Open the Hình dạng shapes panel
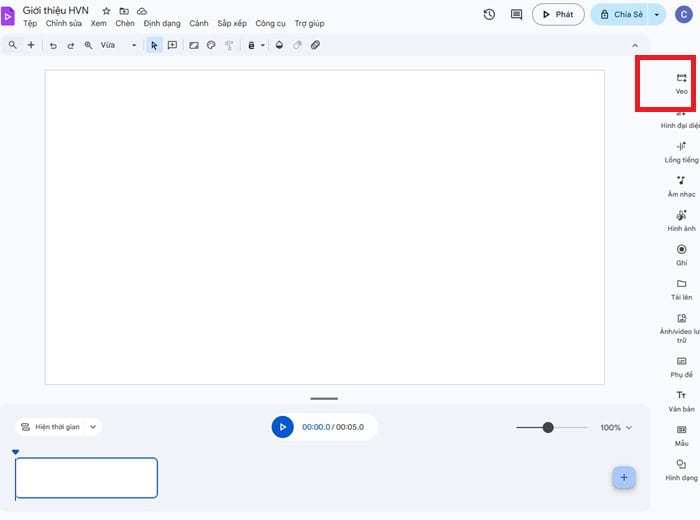This screenshot has height=520, width=700. pos(681,468)
